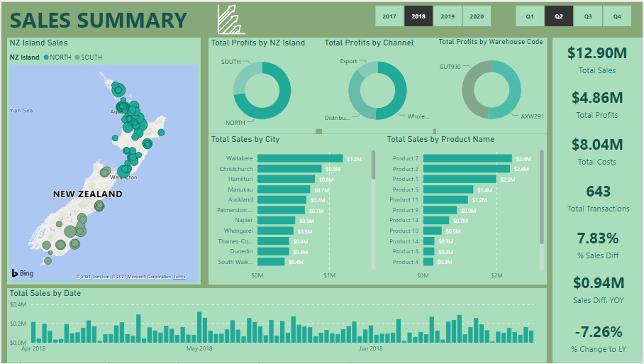Viewport: 644px width, 364px height.
Task: Choose the 2020 year button
Action: tap(477, 16)
